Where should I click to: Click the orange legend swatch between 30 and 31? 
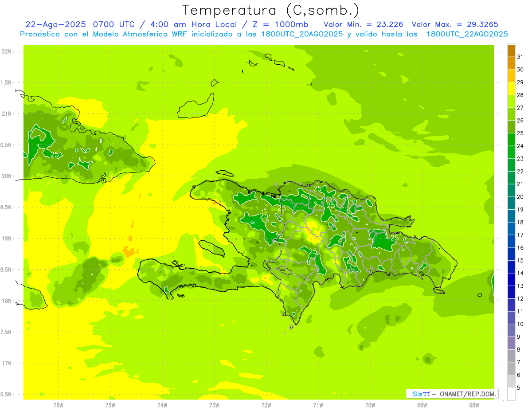511,63
